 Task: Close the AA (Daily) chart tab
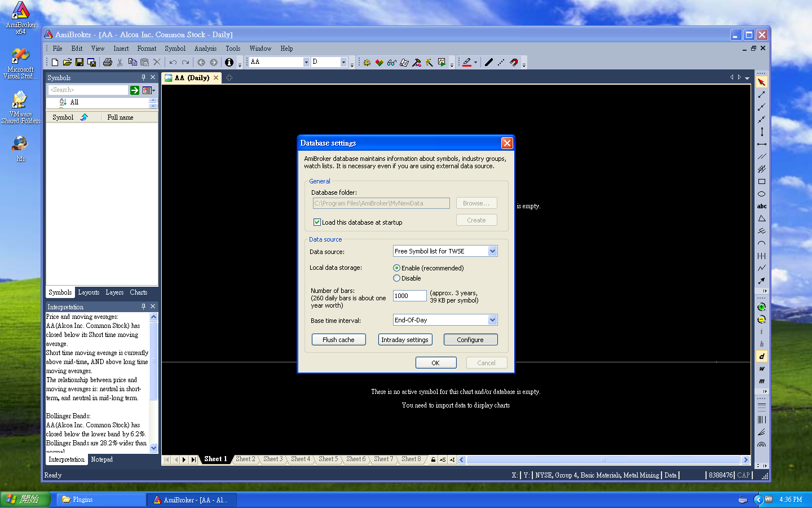click(216, 78)
